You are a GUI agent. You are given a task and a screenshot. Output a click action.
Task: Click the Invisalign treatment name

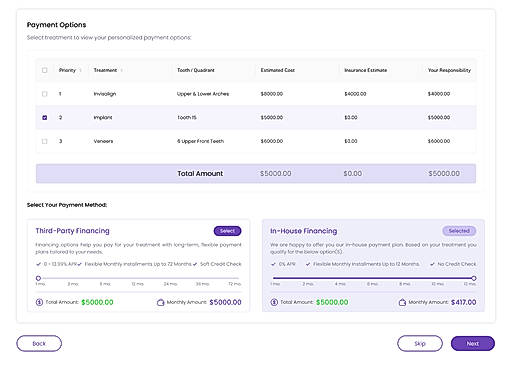coord(105,94)
